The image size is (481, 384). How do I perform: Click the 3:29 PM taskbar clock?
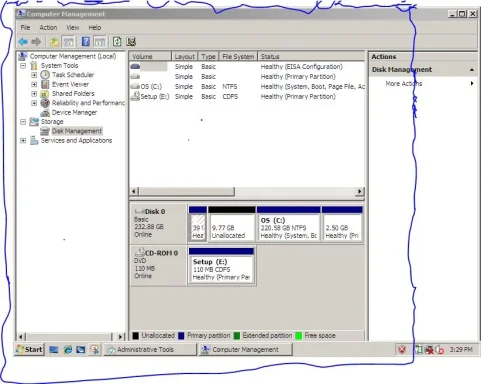[x=461, y=349]
